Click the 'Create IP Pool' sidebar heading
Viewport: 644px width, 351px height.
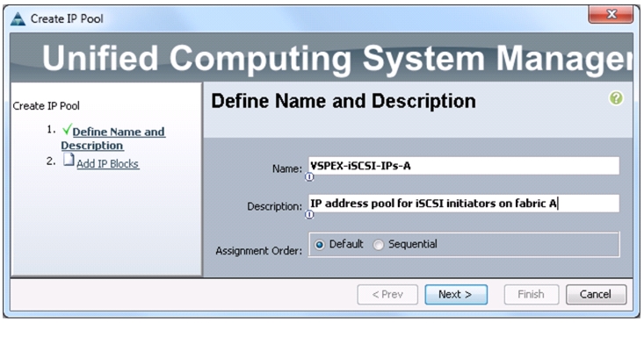46,106
